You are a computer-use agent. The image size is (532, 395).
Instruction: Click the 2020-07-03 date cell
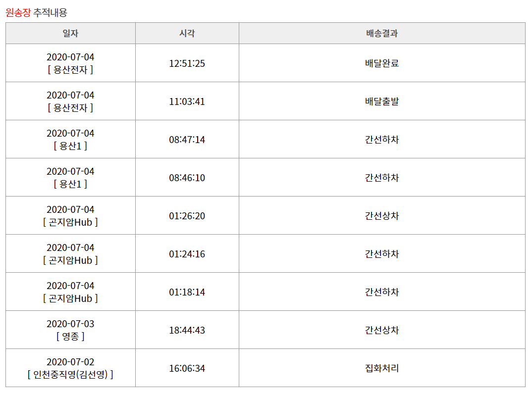(70, 324)
